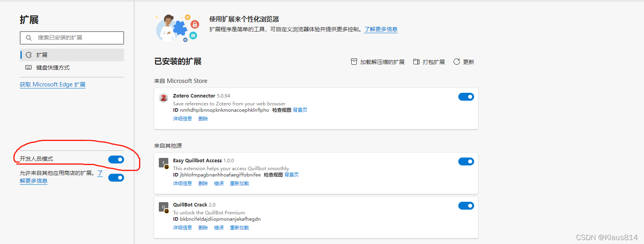Viewport: 644px width, 244px height.
Task: Open 键盘快捷方式 in the sidebar
Action: (x=72, y=68)
